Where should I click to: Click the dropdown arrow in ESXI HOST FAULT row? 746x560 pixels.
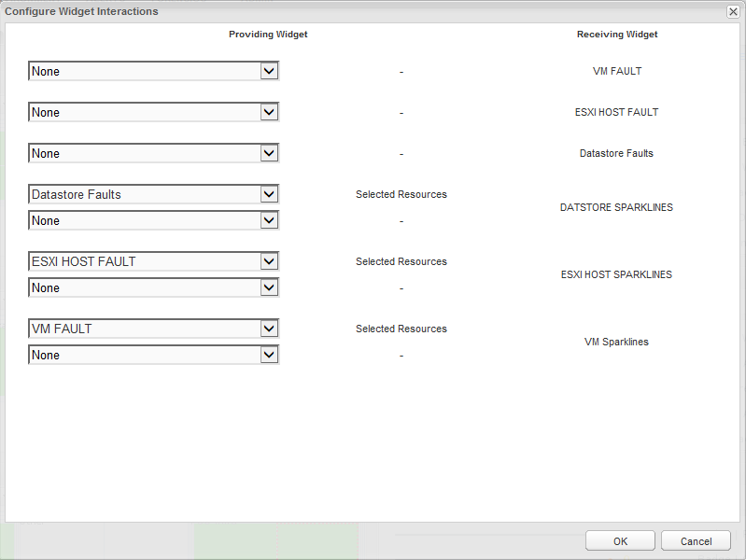click(x=269, y=112)
